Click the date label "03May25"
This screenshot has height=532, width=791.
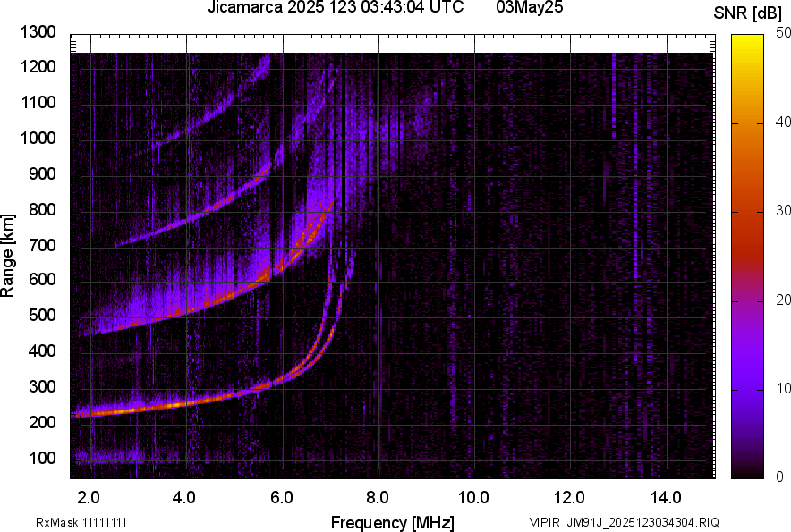coord(529,7)
